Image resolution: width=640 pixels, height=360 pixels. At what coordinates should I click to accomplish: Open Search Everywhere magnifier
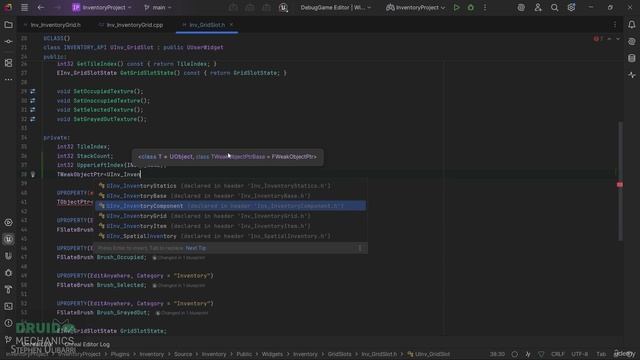555,7
